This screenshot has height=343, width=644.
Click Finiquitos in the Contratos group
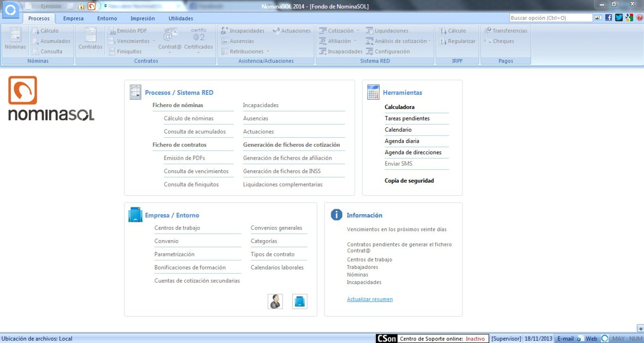124,51
